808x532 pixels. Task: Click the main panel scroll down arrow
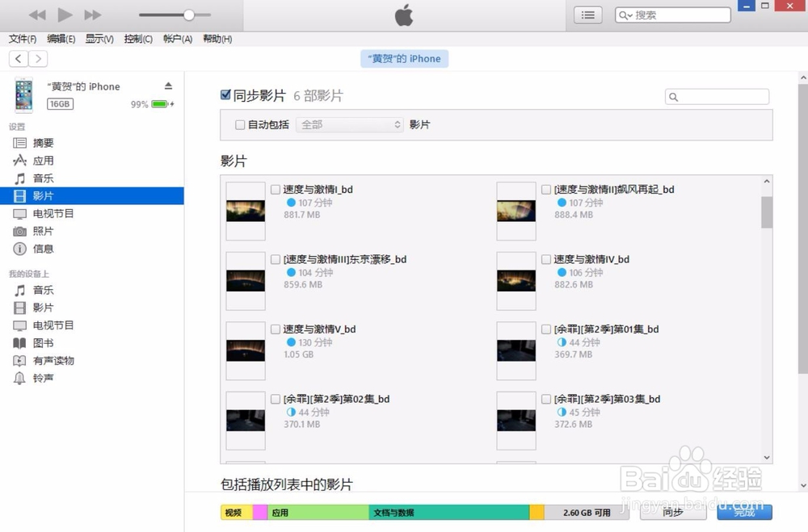803,485
